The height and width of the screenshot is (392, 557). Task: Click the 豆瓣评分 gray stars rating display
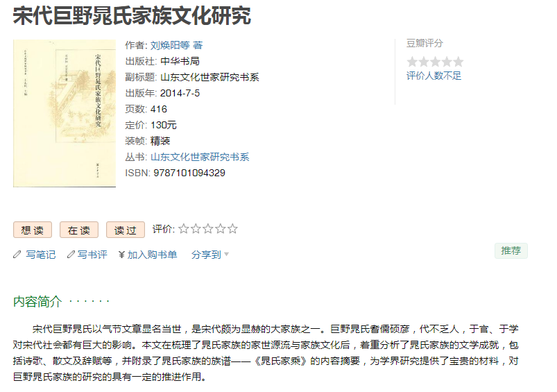435,62
